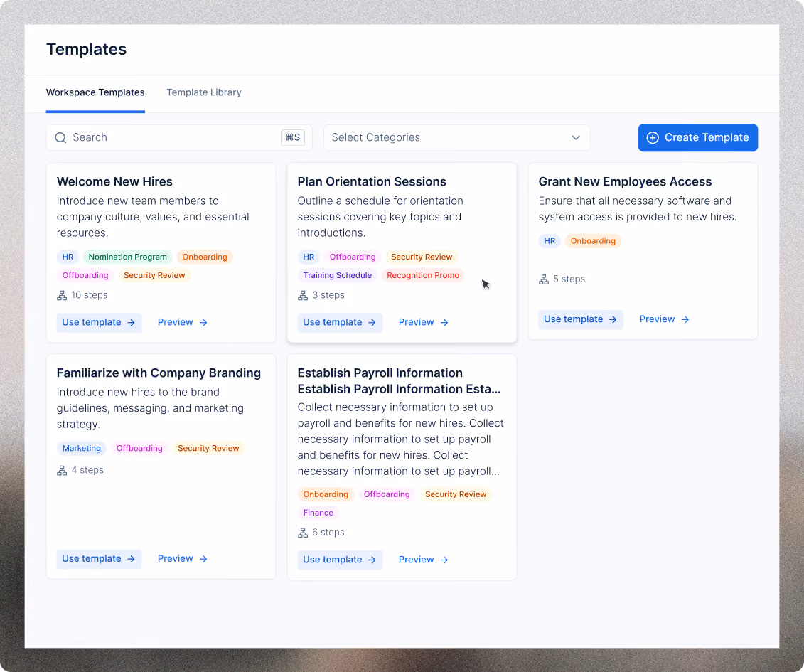This screenshot has height=672, width=804.
Task: Click arrow icon on Establish Payroll Preview
Action: click(444, 560)
